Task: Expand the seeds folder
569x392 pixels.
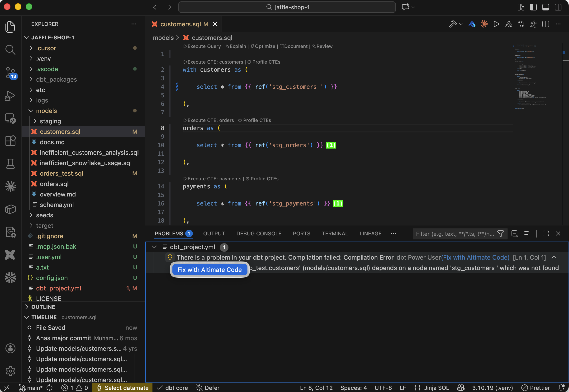Action: (x=31, y=215)
